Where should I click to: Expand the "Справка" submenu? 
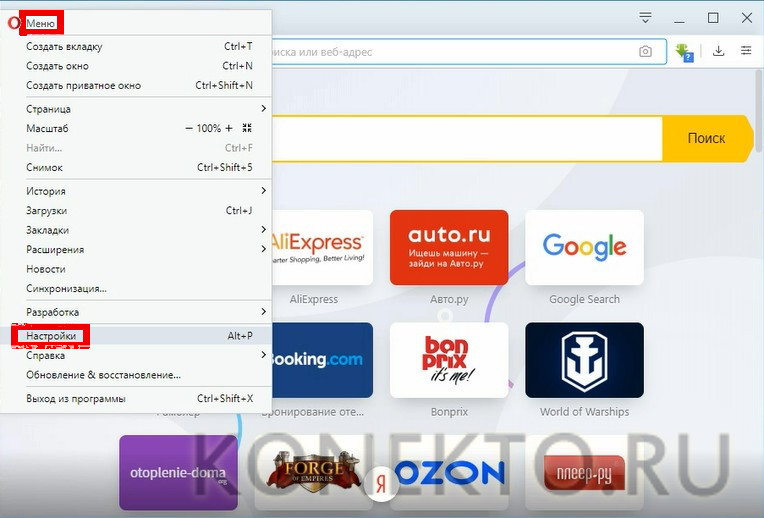click(136, 355)
